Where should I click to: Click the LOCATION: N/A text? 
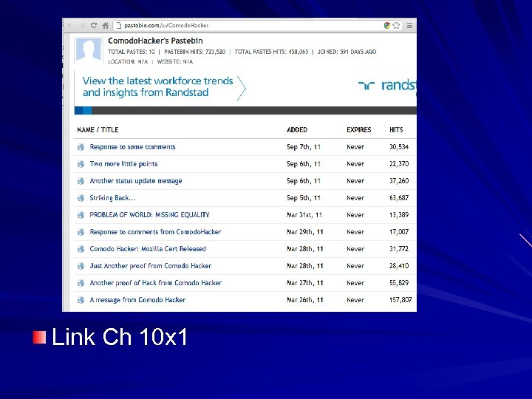[x=128, y=62]
